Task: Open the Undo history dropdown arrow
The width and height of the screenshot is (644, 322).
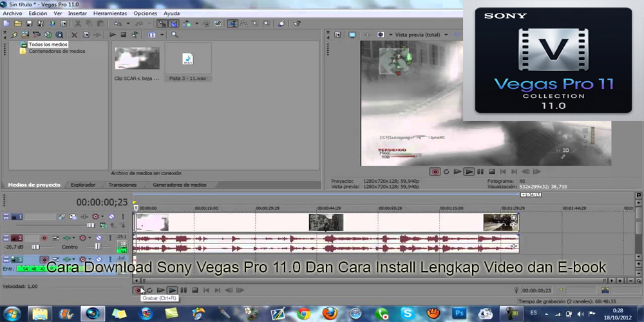Action: coord(128,23)
